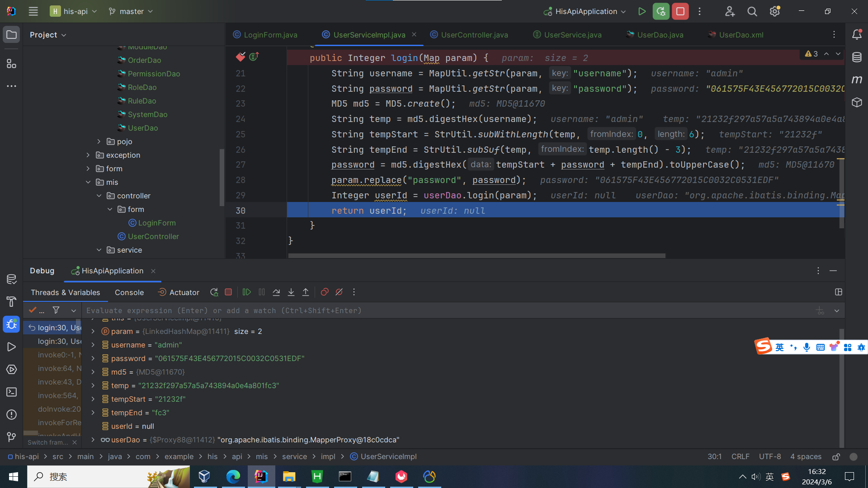Select LoginForm class in project tree
Screen dimensions: 868x488
(x=157, y=223)
